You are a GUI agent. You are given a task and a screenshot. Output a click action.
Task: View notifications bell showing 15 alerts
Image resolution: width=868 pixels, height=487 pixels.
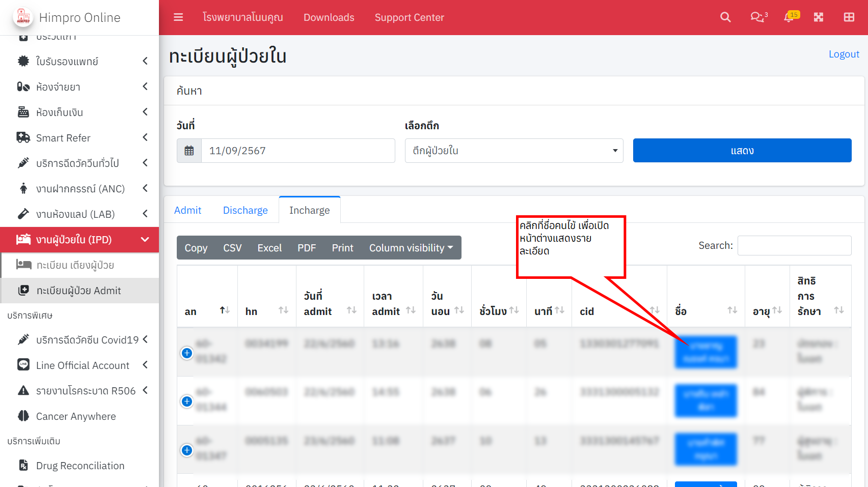(789, 17)
